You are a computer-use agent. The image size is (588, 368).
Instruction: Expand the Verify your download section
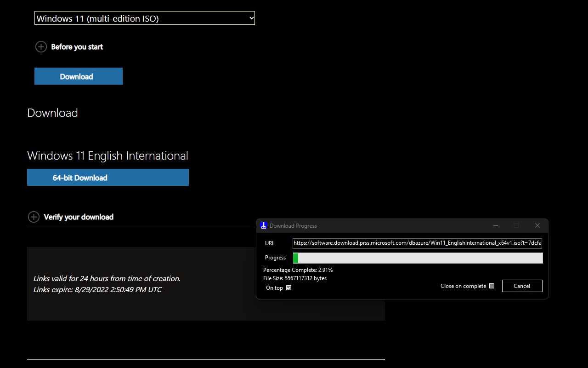point(71,217)
